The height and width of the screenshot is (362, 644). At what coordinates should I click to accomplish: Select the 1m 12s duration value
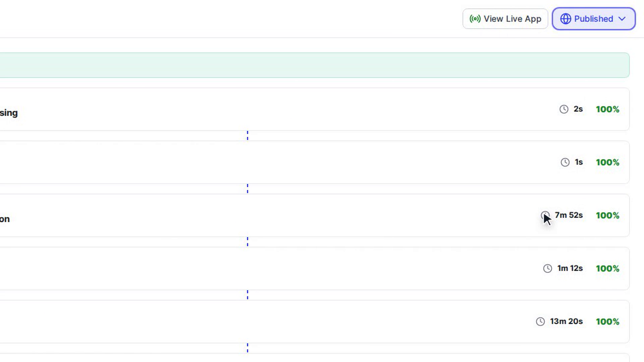(x=570, y=268)
